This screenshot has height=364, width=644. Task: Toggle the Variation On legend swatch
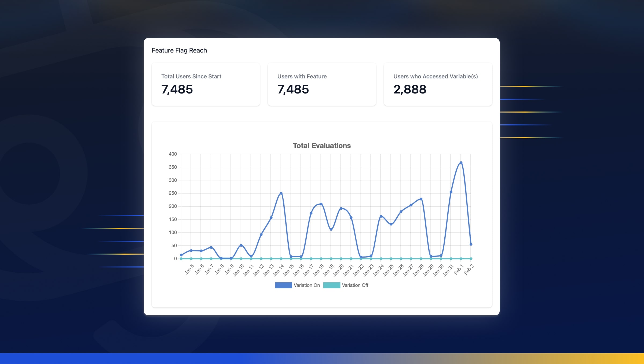(x=283, y=285)
